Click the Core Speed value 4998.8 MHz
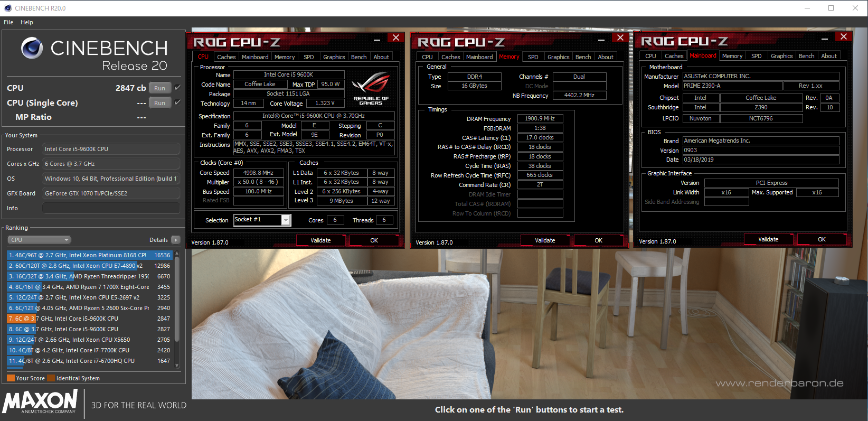 (259, 173)
